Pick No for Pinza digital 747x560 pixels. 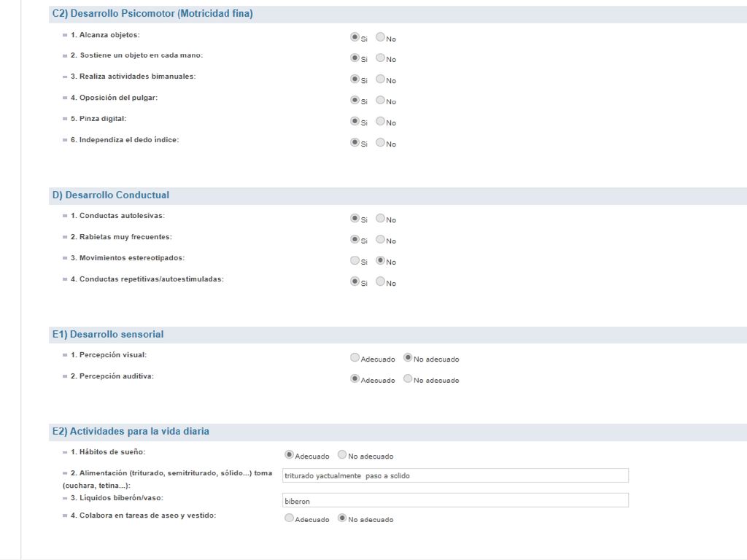380,121
